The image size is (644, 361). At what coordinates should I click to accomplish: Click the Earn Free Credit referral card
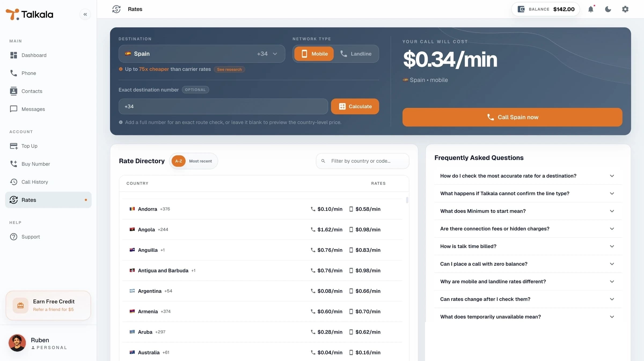pos(48,305)
